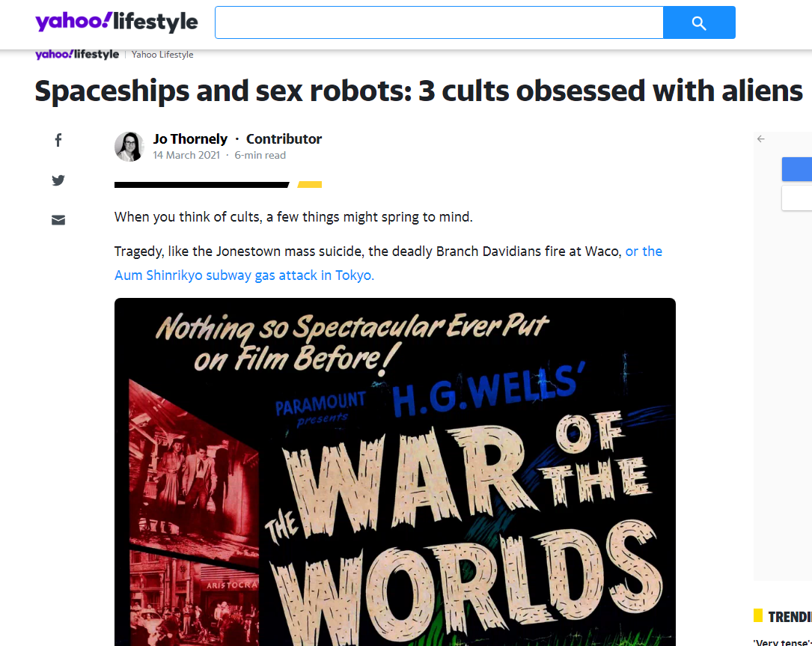812x646 pixels.
Task: Open Jo Thornely author name link
Action: pos(190,138)
